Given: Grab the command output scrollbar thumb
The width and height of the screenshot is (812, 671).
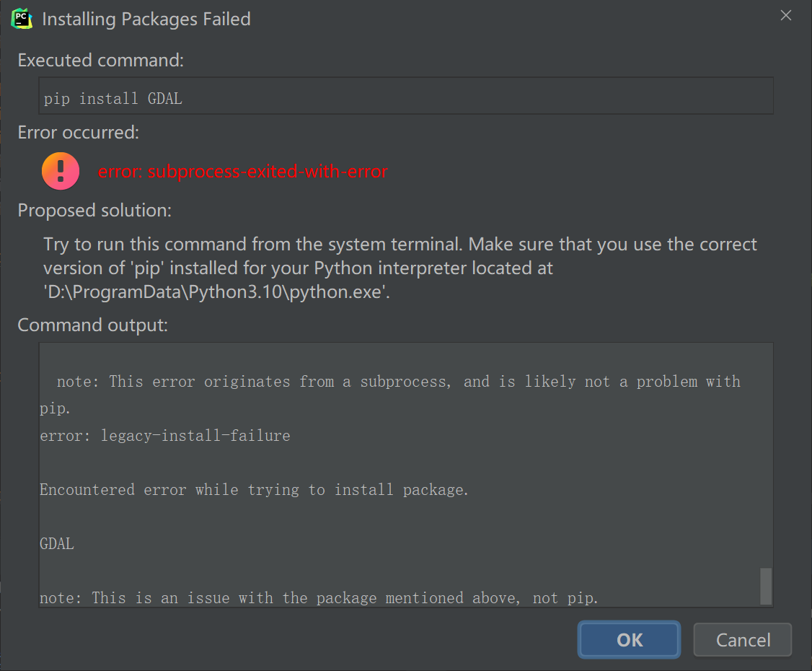Looking at the screenshot, I should point(766,585).
